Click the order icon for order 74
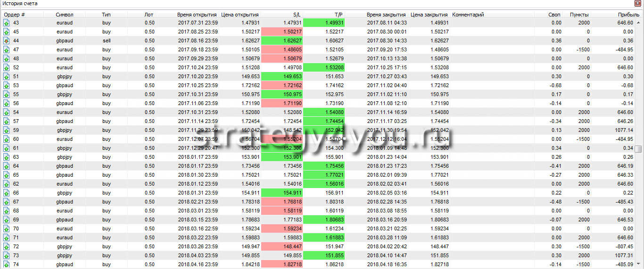Screen dimensions: 644x269 click(7, 264)
